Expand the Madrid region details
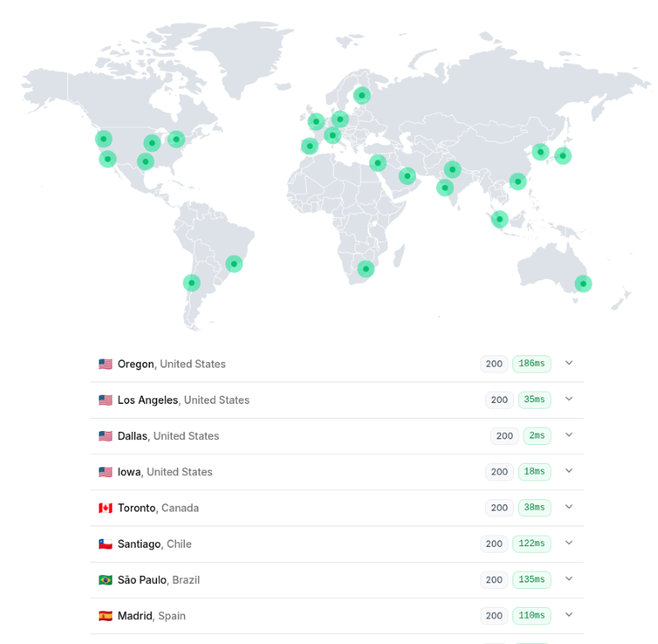 pos(569,615)
